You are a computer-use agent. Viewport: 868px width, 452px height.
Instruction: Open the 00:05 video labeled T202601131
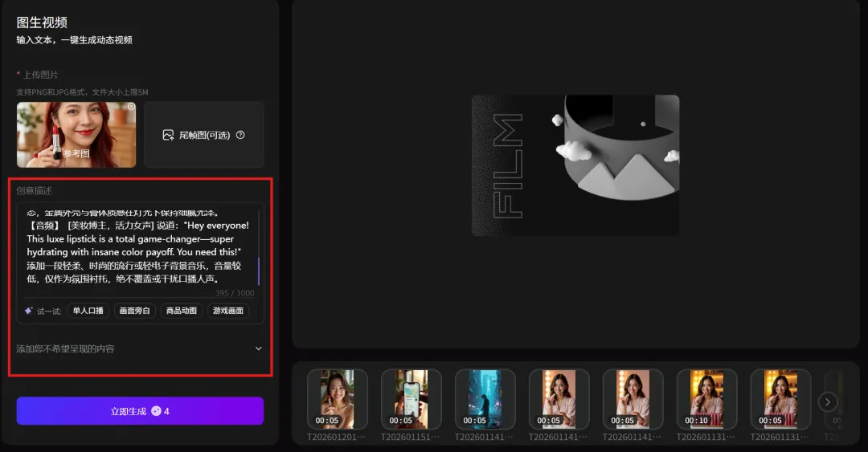pyautogui.click(x=780, y=400)
